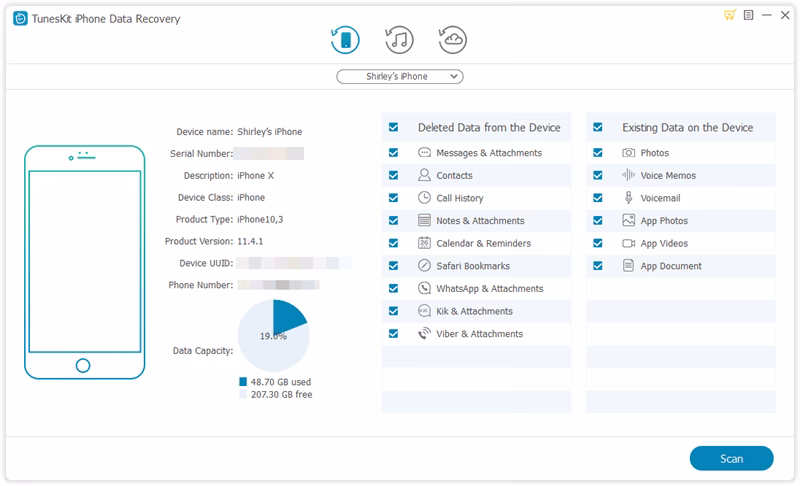Switch to Recover from iCloud Backup icon
800x486 pixels.
pyautogui.click(x=453, y=40)
